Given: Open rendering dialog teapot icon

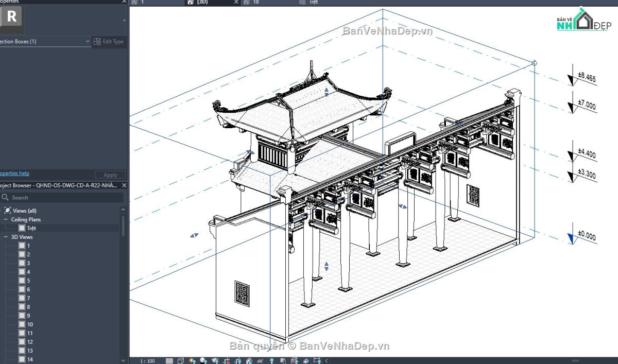Looking at the screenshot, I should pos(215,361).
